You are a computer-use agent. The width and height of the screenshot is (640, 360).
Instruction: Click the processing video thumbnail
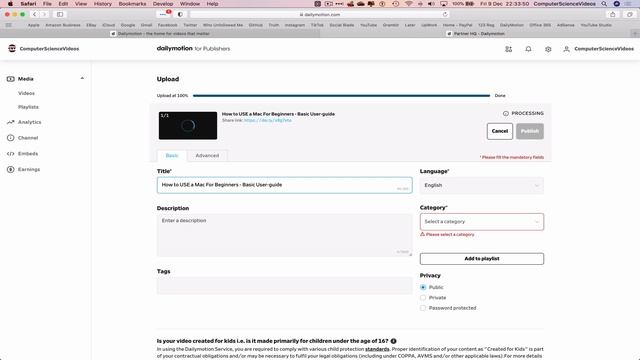coord(188,126)
